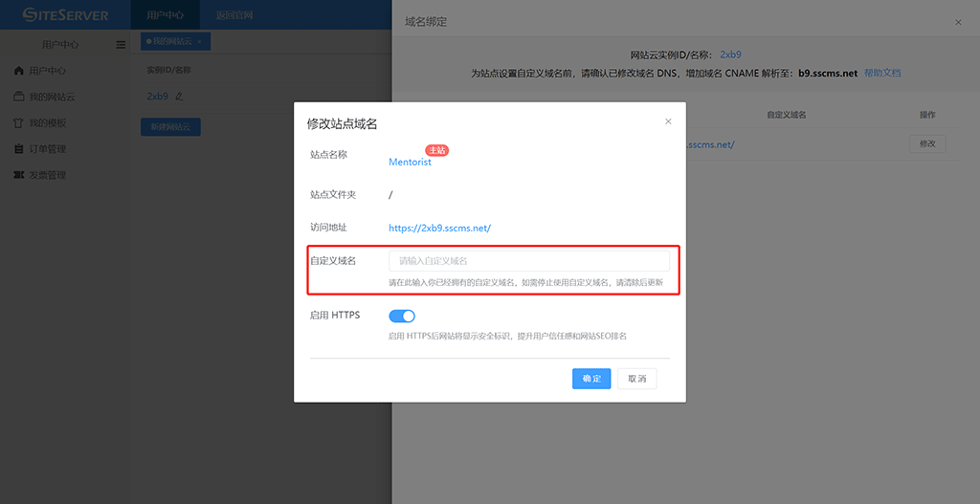980x504 pixels.
Task: Click the 新建网站云 button
Action: click(170, 126)
